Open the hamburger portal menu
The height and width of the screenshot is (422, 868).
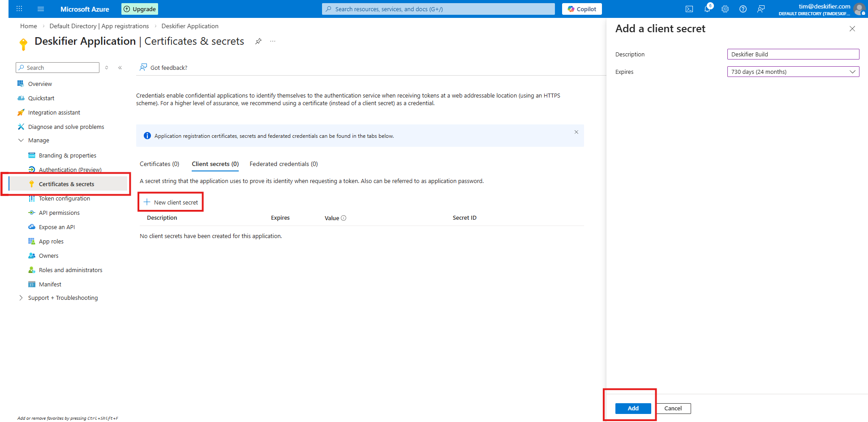pyautogui.click(x=41, y=9)
